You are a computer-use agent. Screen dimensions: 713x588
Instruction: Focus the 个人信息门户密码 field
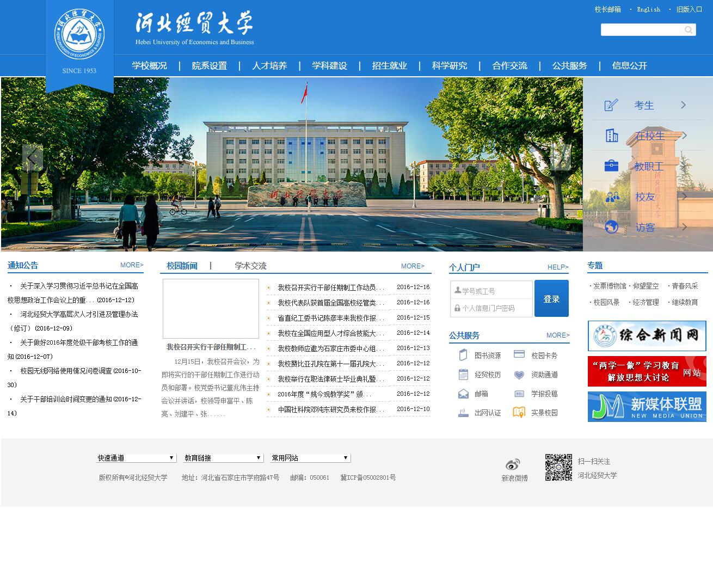pyautogui.click(x=491, y=308)
